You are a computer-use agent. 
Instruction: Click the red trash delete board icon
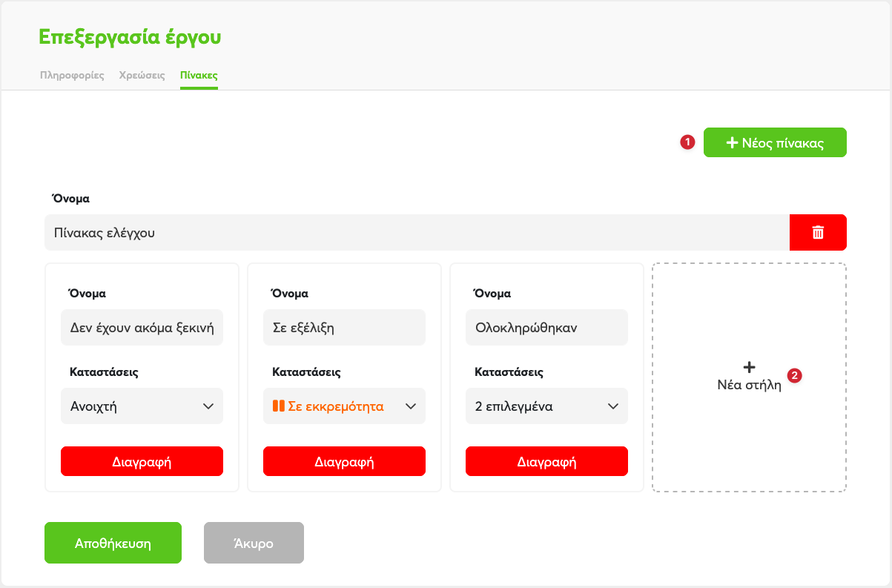pos(818,233)
